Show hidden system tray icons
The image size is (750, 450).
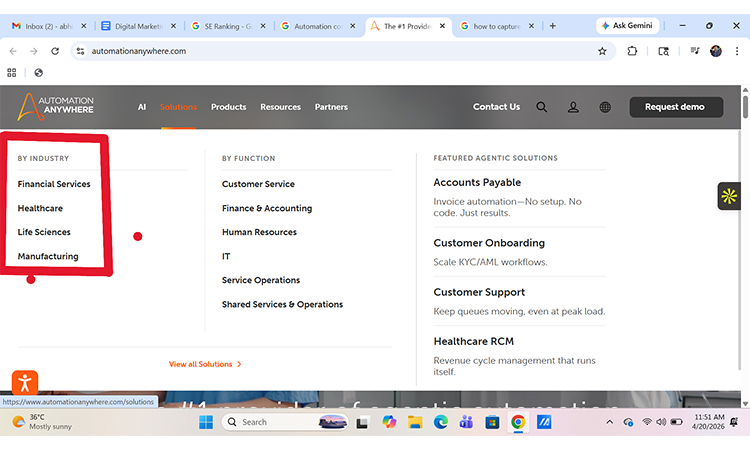pos(609,422)
